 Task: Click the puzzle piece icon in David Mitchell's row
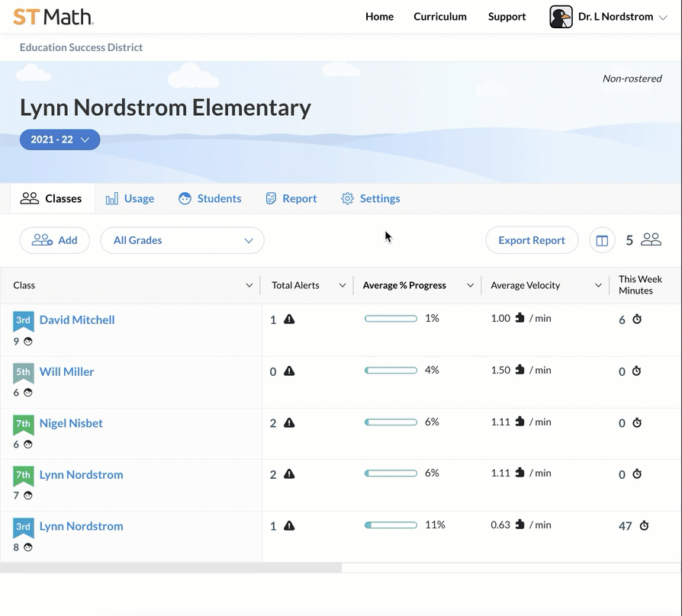(520, 318)
